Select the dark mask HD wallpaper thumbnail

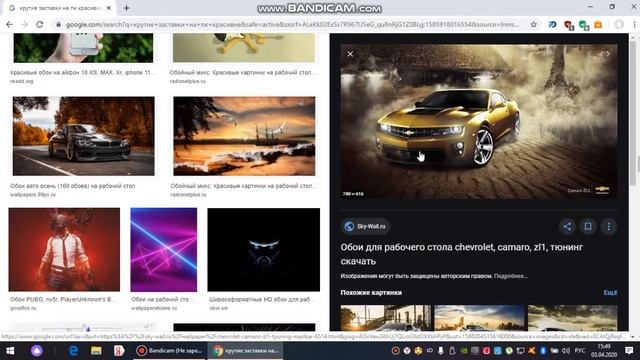click(264, 249)
